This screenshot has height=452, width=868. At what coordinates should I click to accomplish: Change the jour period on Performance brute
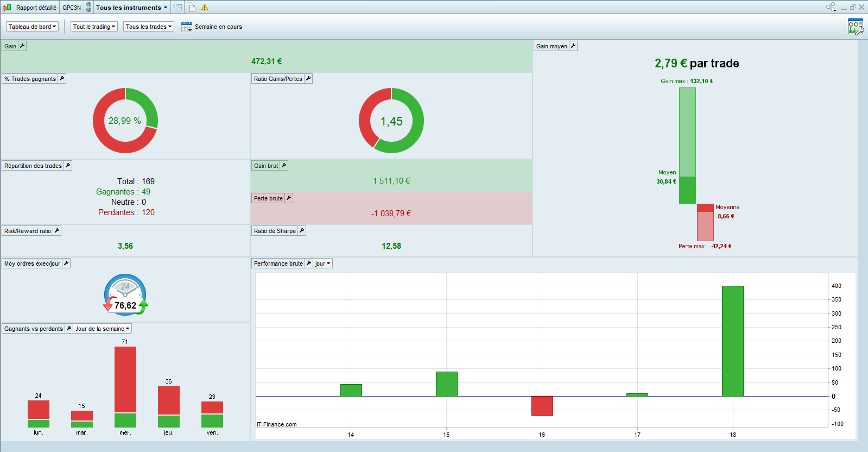click(x=322, y=263)
